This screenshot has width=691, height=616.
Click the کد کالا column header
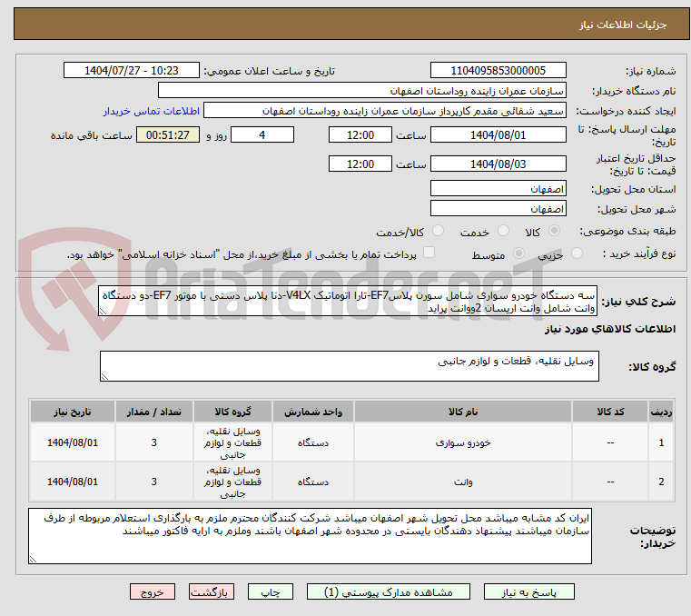pyautogui.click(x=610, y=412)
